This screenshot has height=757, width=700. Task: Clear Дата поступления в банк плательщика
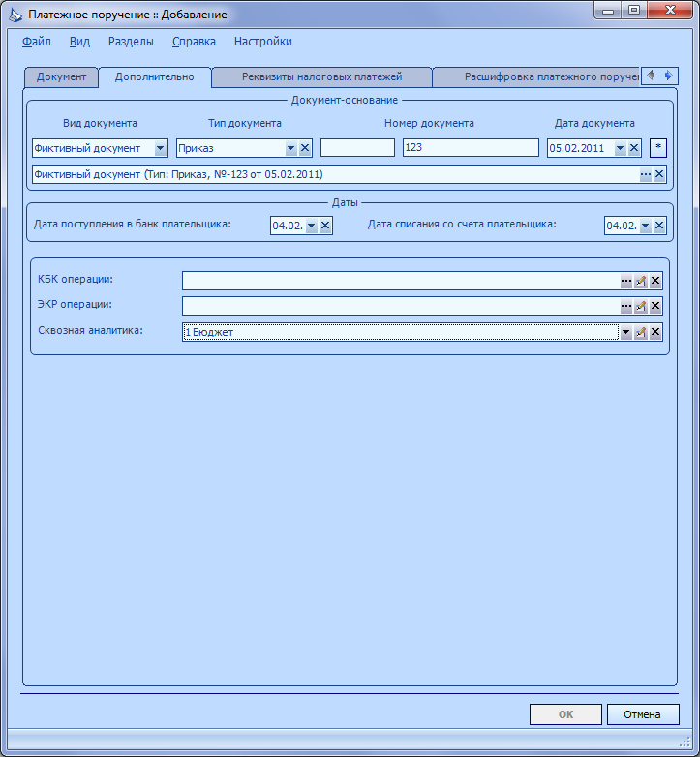coord(325,226)
